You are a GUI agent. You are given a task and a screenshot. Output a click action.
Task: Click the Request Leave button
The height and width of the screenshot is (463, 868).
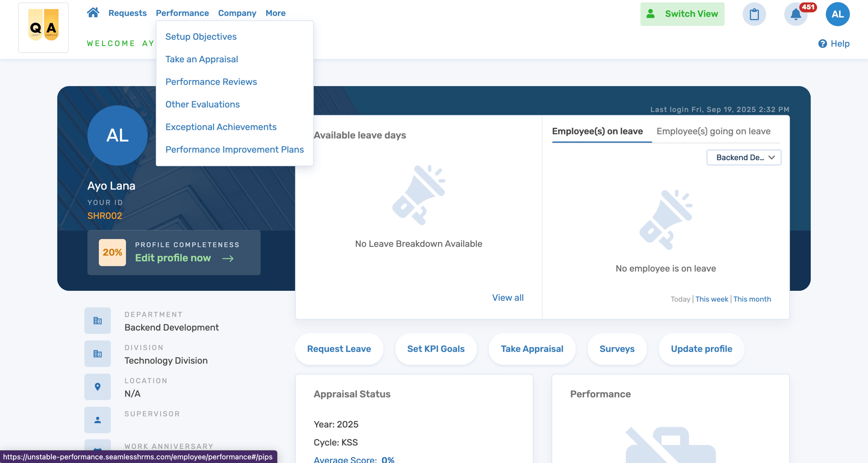[339, 349]
